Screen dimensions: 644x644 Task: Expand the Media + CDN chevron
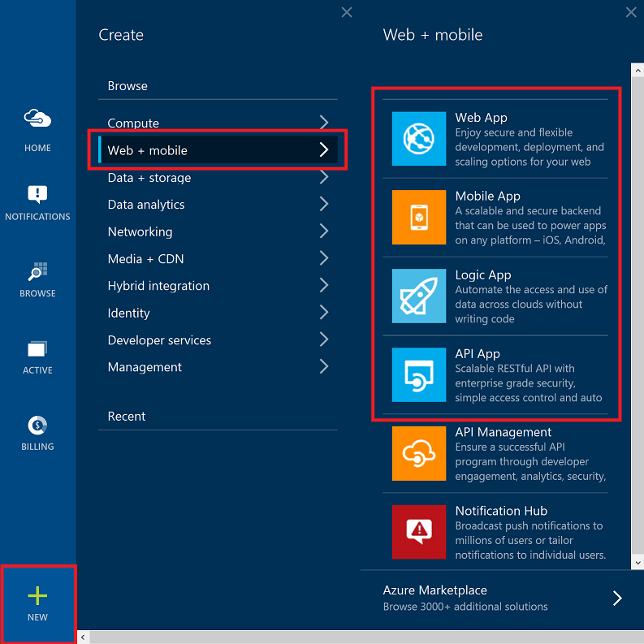(324, 258)
